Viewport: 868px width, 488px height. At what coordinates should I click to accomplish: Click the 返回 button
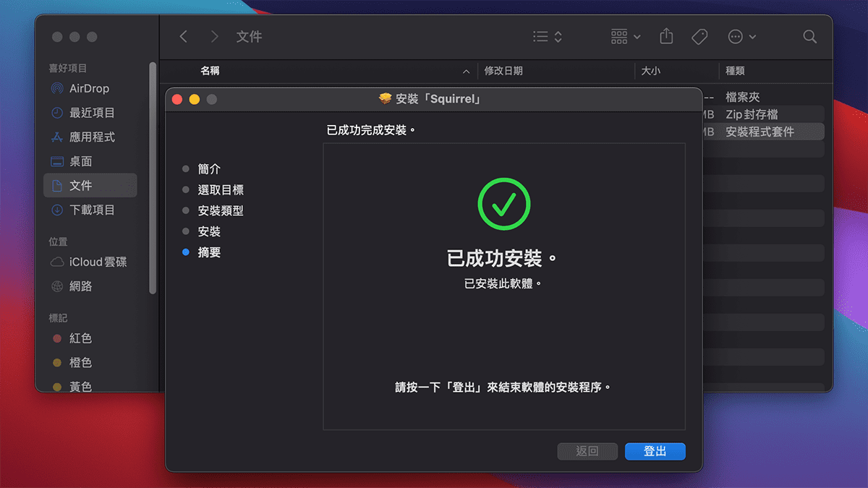pos(587,450)
